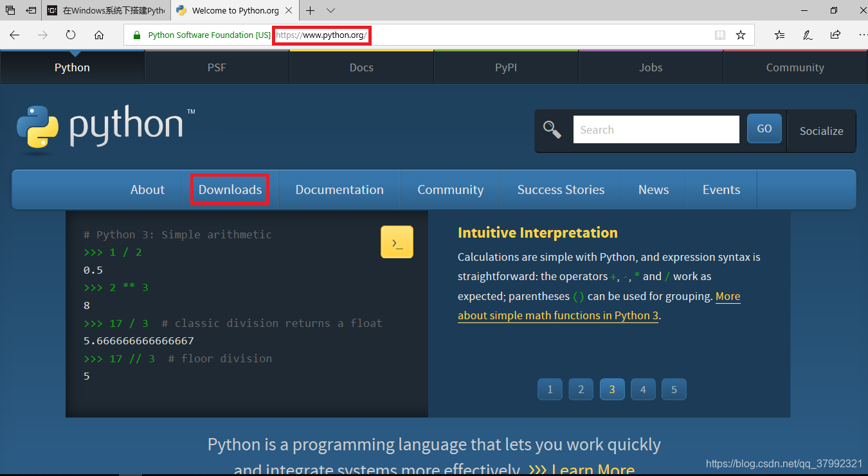Follow the simple math functions link

click(558, 315)
